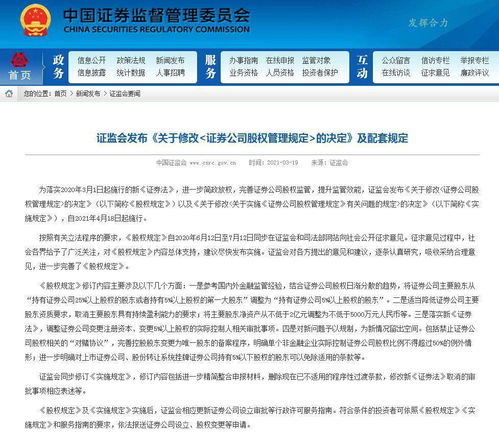
Task: Open 统计数据 menu item
Action: tap(131, 73)
